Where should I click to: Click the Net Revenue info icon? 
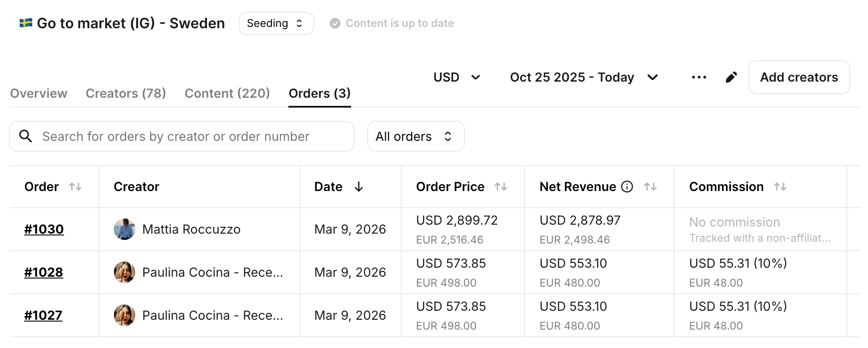[x=627, y=187]
